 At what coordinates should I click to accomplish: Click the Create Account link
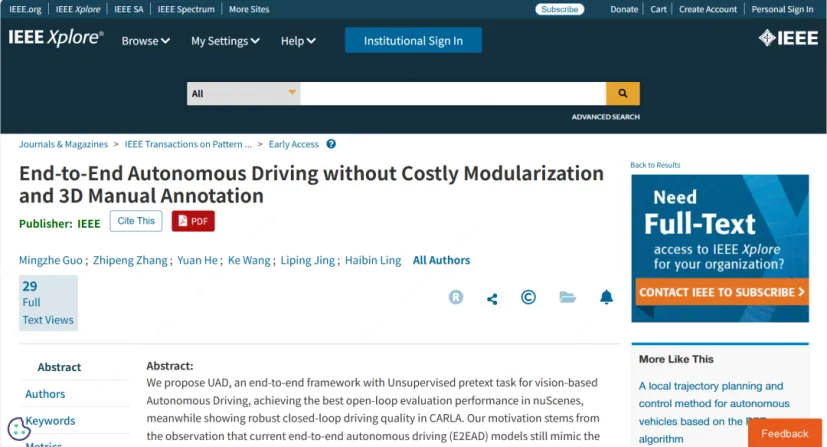pos(708,9)
